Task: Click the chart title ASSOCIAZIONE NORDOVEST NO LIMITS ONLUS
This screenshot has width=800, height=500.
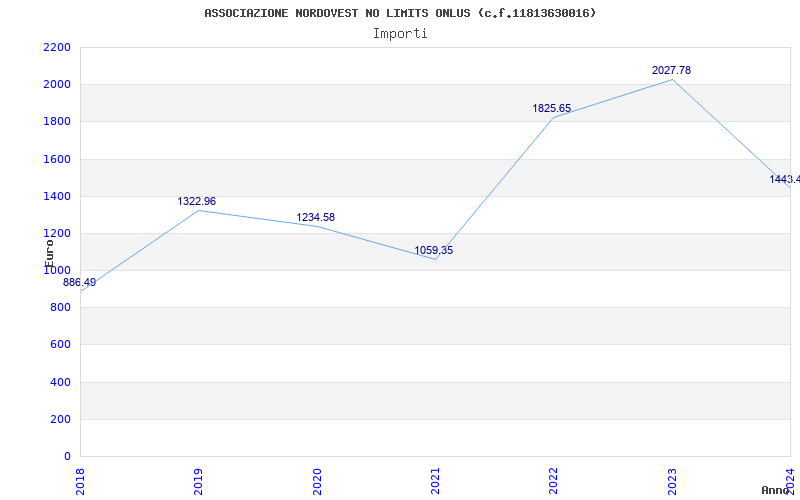Action: click(x=400, y=13)
